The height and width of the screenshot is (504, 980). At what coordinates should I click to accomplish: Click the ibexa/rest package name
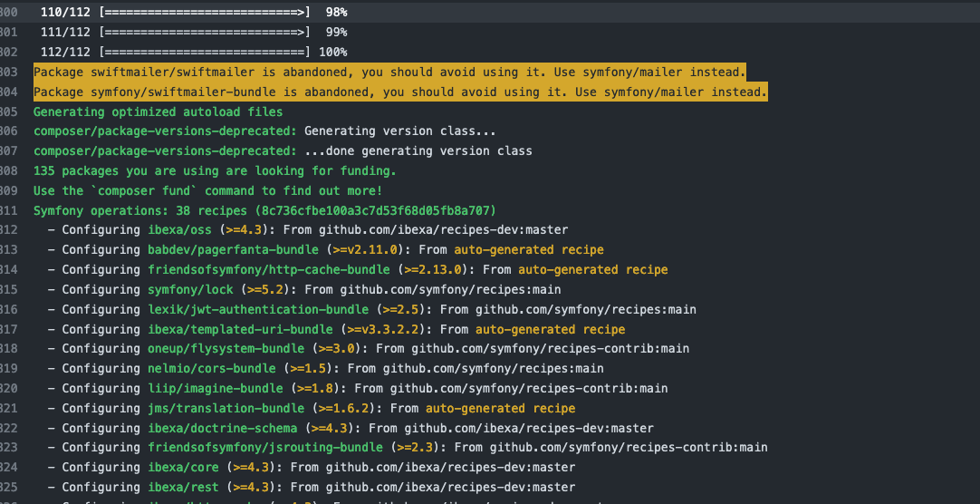point(184,487)
